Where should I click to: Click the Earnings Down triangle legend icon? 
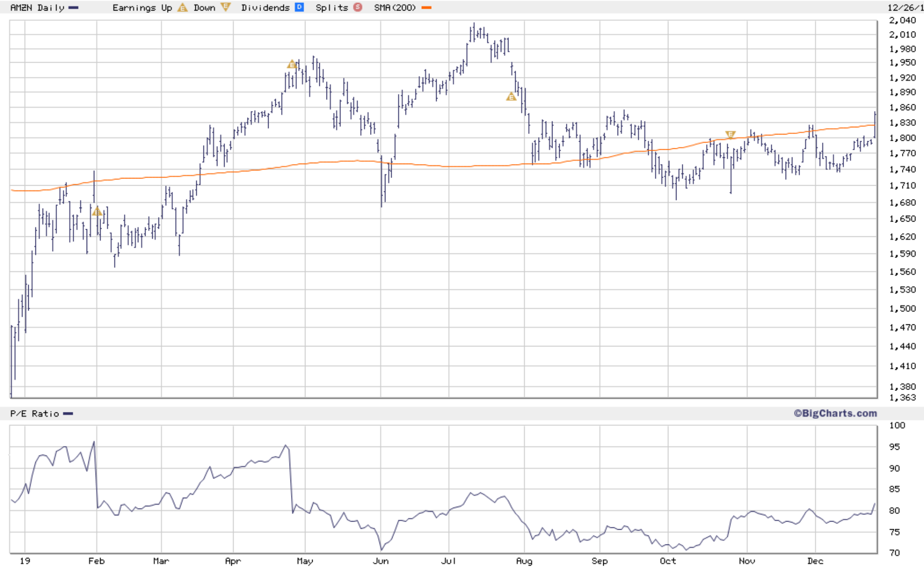(x=225, y=7)
